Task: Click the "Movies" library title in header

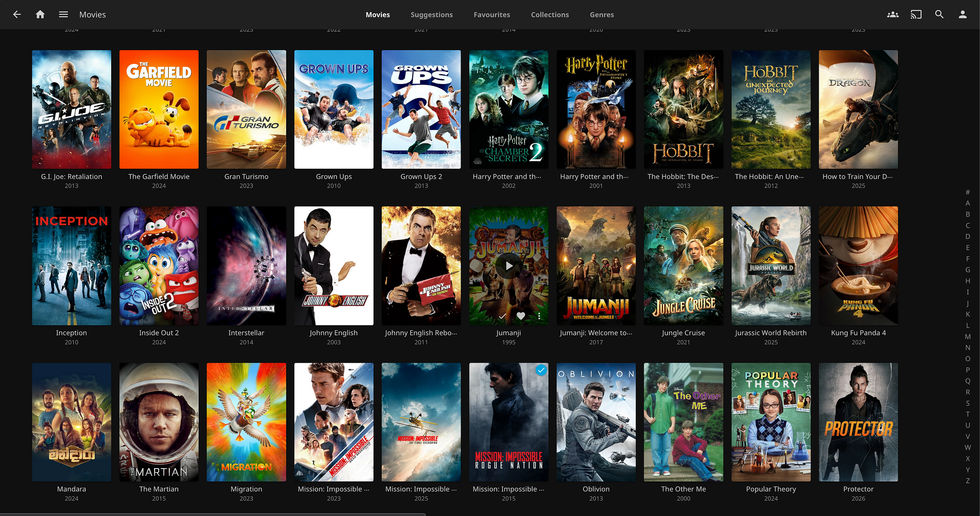Action: 92,14
